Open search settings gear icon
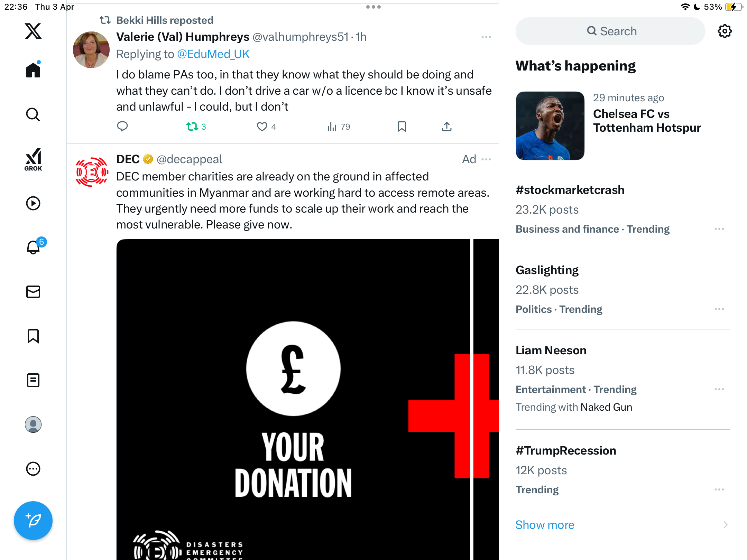The height and width of the screenshot is (560, 747). tap(725, 31)
